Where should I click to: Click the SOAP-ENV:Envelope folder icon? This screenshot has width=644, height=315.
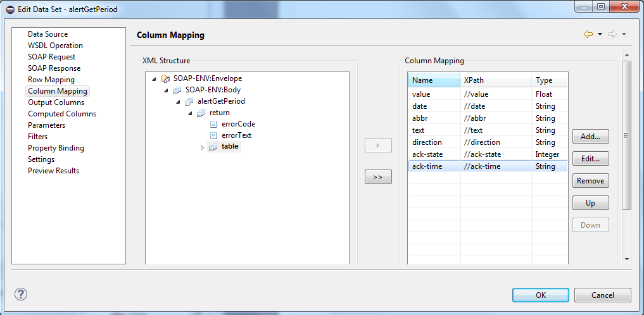[165, 79]
